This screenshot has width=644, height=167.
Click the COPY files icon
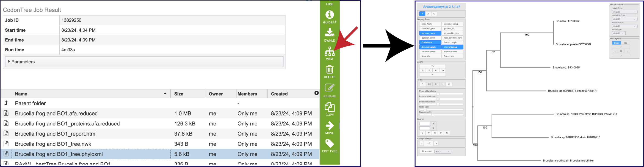pyautogui.click(x=330, y=107)
